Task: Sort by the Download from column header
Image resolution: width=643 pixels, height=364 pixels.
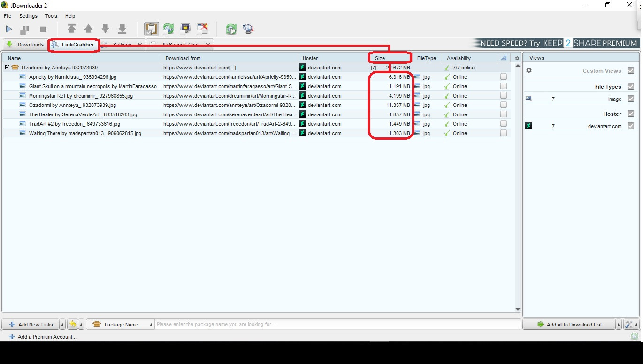Action: tap(230, 58)
